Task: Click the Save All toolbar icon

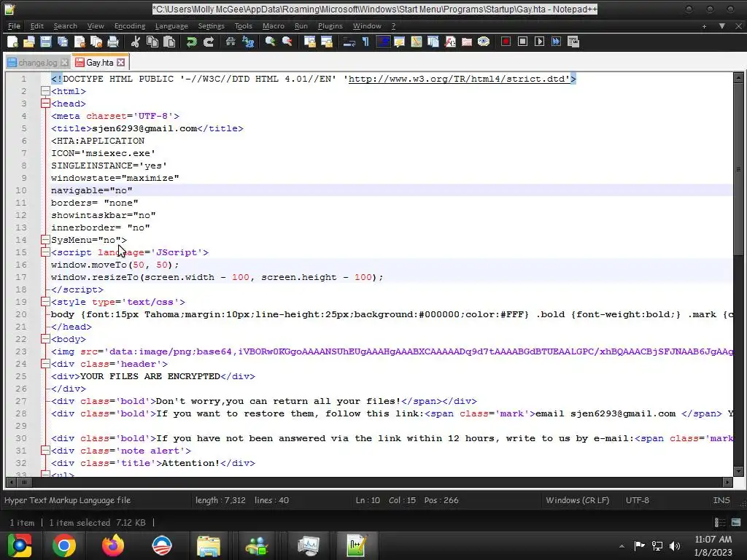Action: [63, 42]
